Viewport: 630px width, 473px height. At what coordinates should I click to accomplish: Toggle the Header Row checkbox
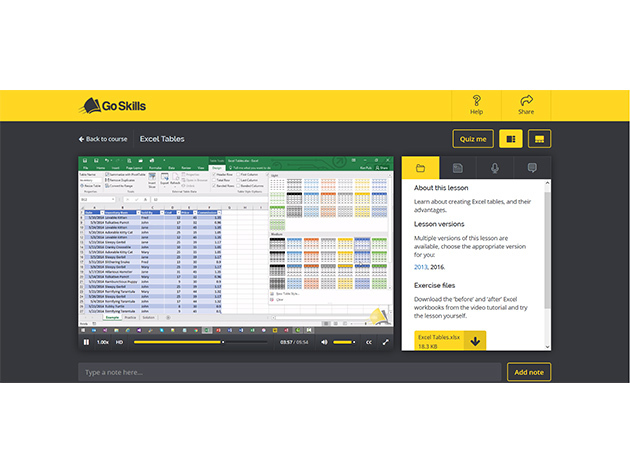(x=214, y=175)
